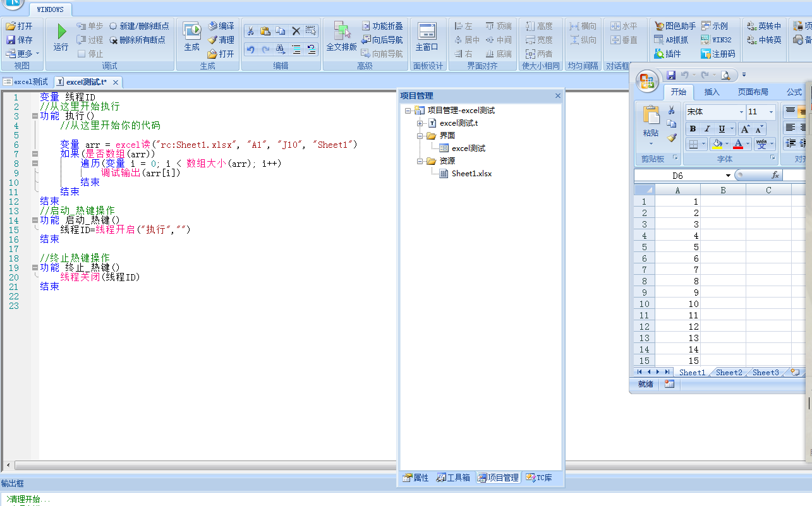
Task: Click the Excel print preview icon
Action: tap(725, 75)
